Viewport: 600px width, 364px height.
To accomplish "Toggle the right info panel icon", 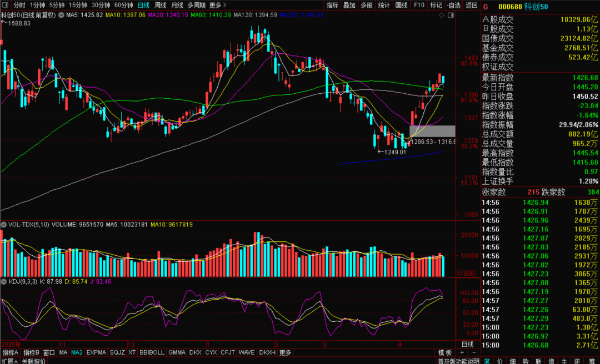I will tap(451, 15).
